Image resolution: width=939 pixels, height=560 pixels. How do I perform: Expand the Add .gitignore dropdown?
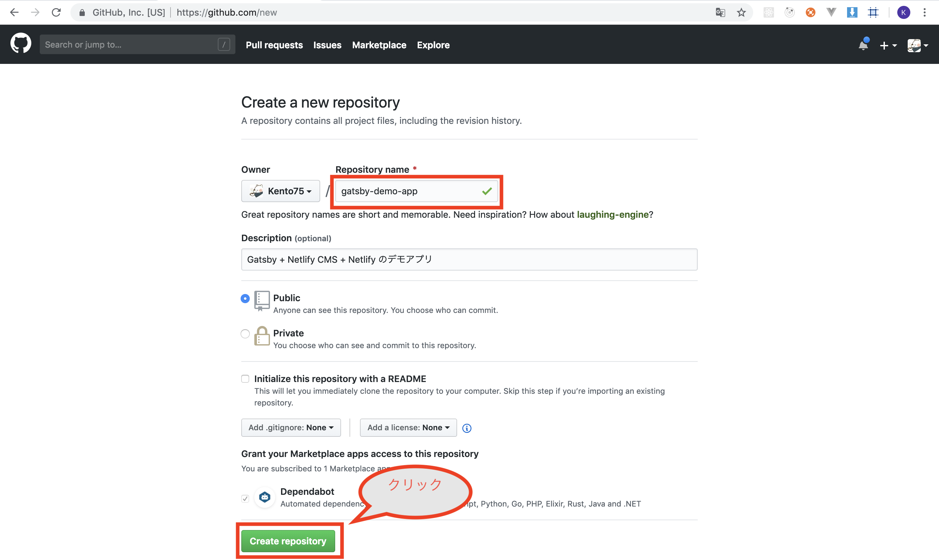click(x=291, y=428)
